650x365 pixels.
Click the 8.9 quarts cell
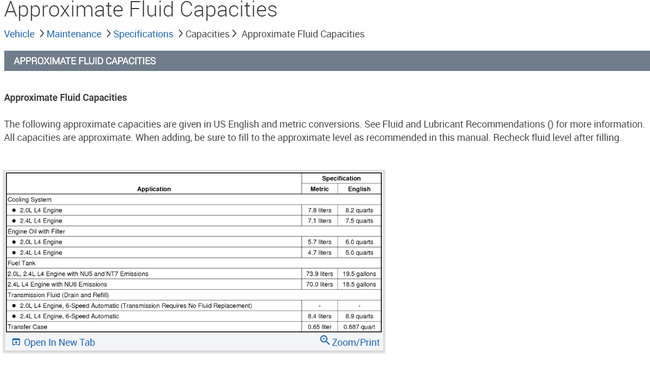click(359, 316)
